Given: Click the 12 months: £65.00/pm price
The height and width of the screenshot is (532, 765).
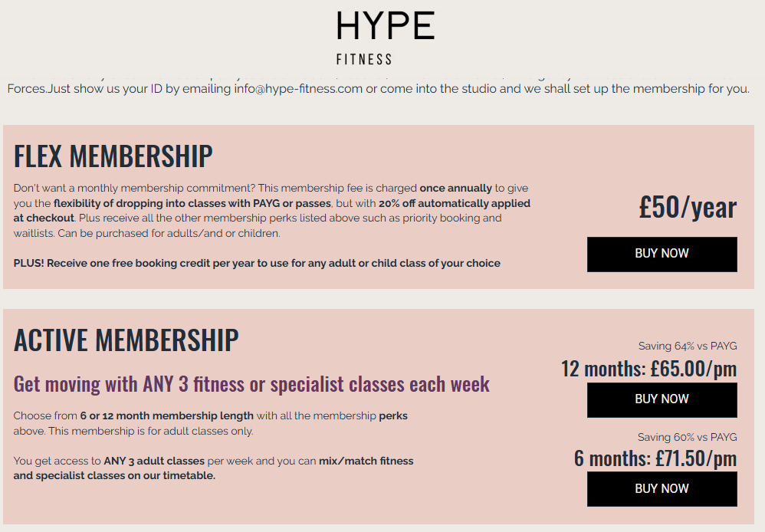Looking at the screenshot, I should coord(648,369).
